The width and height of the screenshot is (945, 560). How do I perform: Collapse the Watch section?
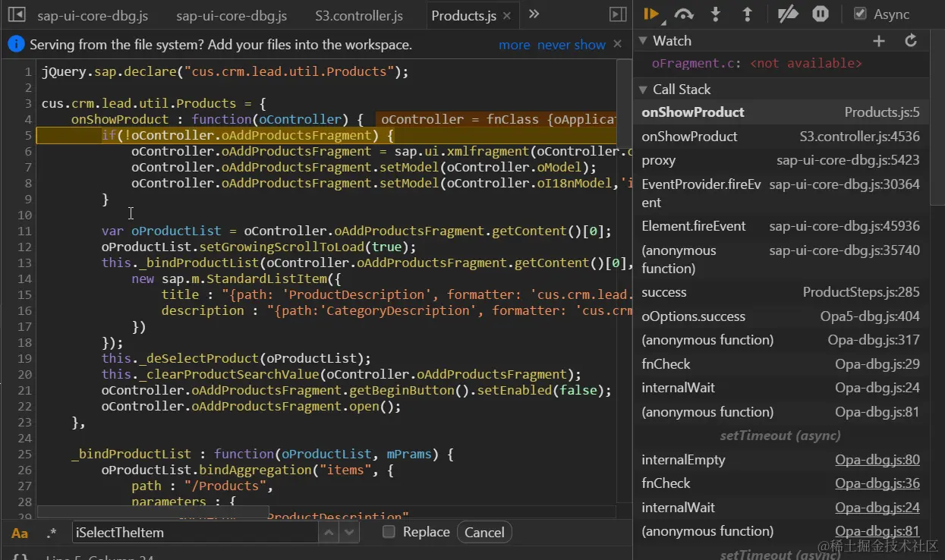pos(643,41)
